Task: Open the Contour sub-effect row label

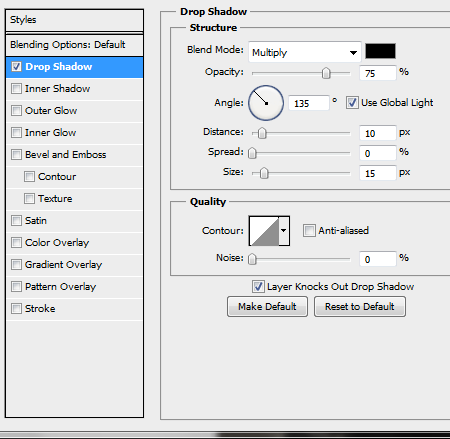Action: click(x=57, y=177)
